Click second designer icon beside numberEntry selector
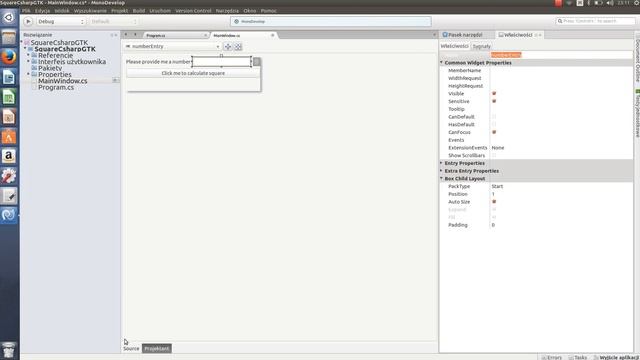640x360 pixels. tap(238, 47)
